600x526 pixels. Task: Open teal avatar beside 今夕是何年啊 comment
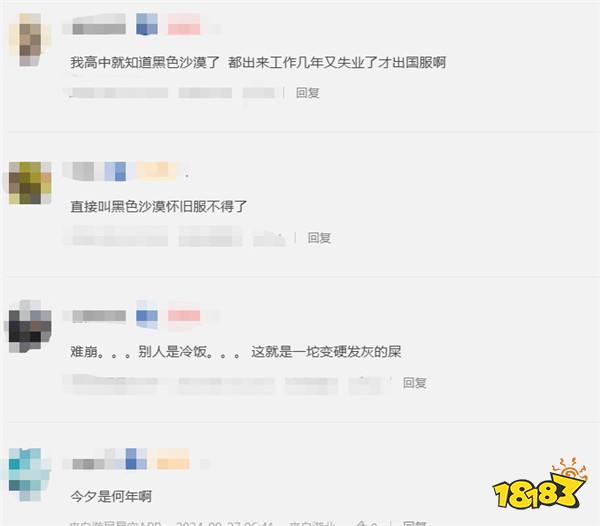pos(30,474)
